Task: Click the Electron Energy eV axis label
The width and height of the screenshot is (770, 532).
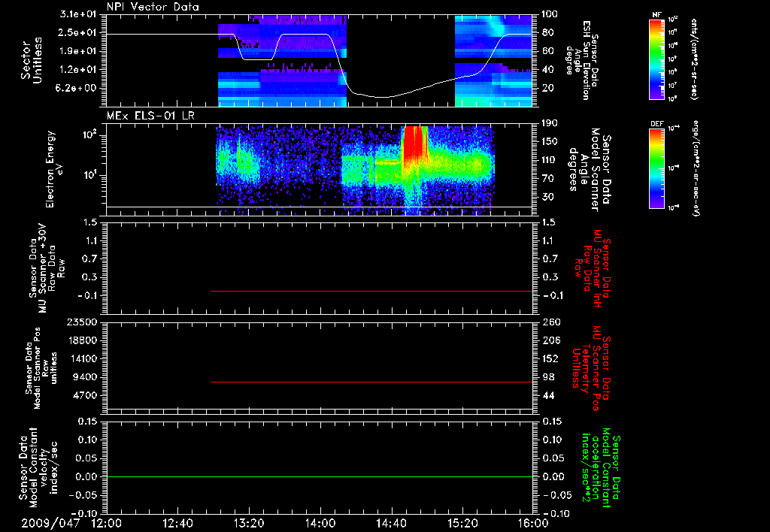Action: tap(55, 169)
